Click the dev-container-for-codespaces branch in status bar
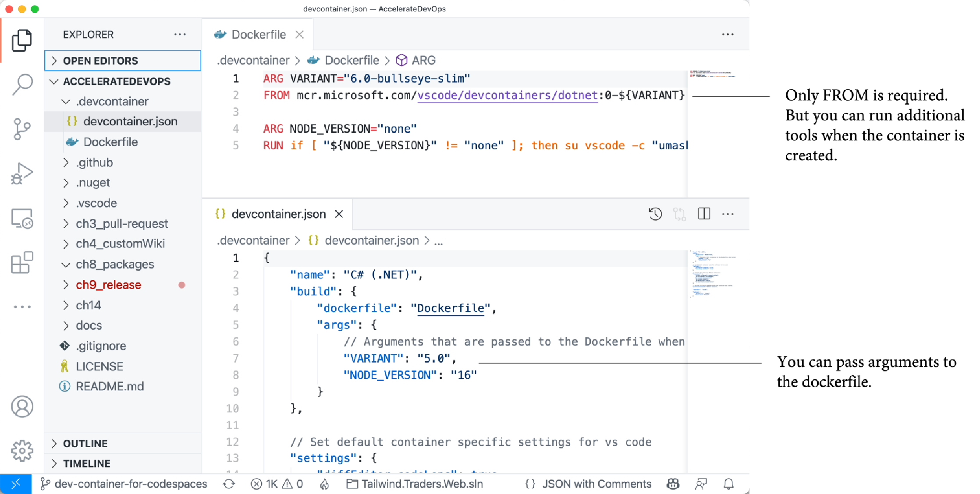The height and width of the screenshot is (494, 980). point(124,484)
